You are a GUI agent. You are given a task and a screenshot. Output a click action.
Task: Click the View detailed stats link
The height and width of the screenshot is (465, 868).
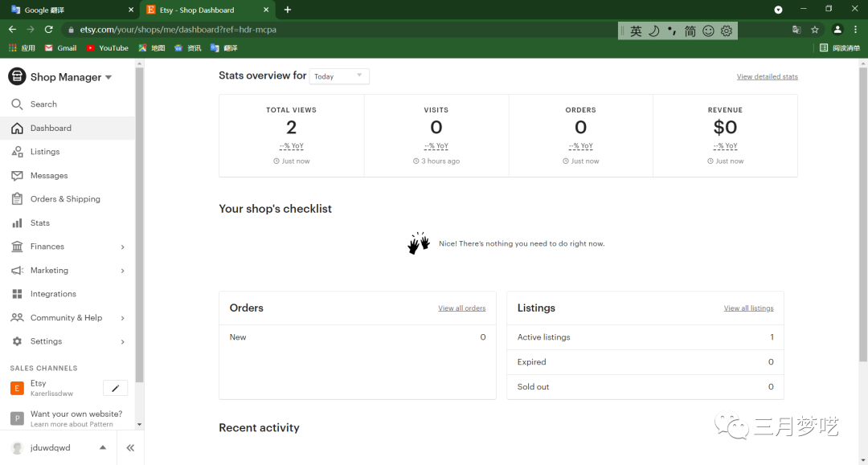[767, 77]
